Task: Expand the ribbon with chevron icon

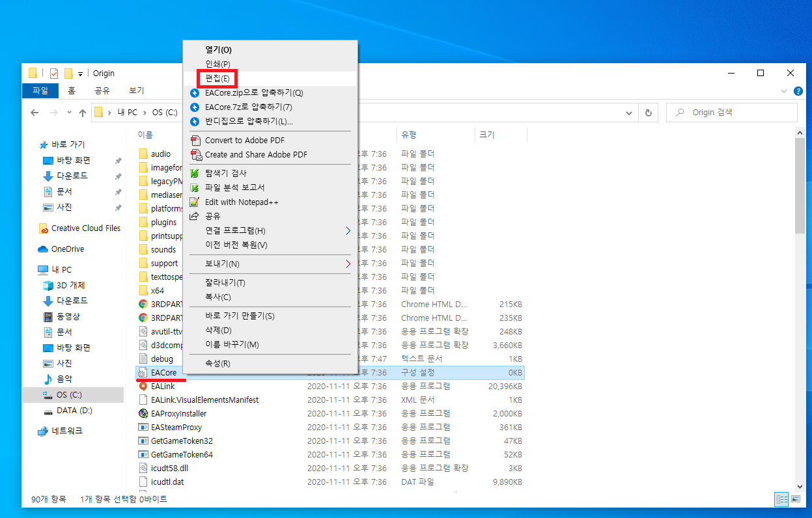Action: click(x=785, y=91)
